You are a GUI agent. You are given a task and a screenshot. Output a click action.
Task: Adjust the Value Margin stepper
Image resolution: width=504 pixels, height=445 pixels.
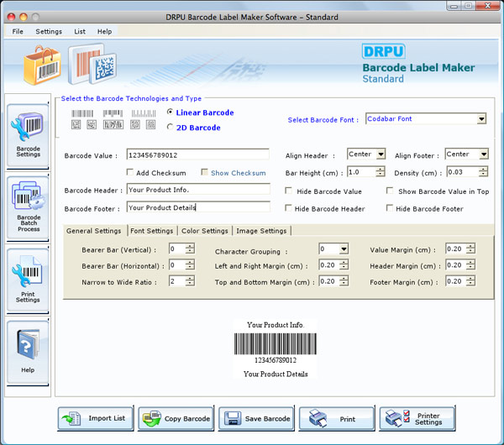pos(470,249)
